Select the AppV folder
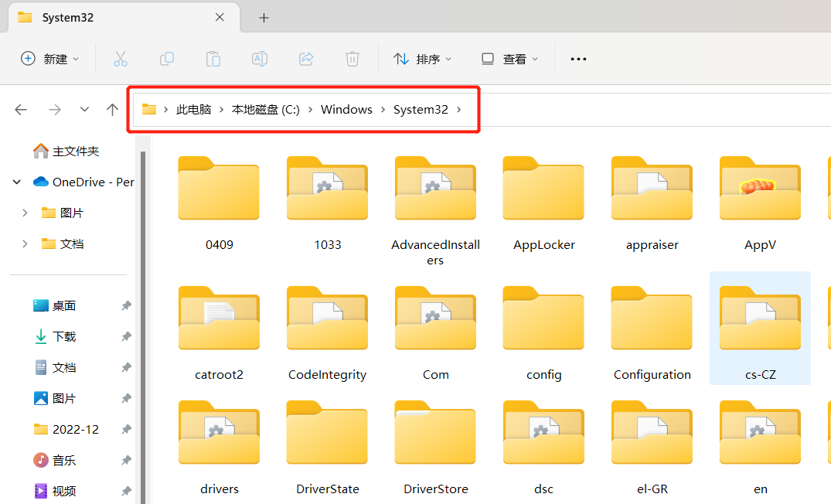 pyautogui.click(x=760, y=204)
